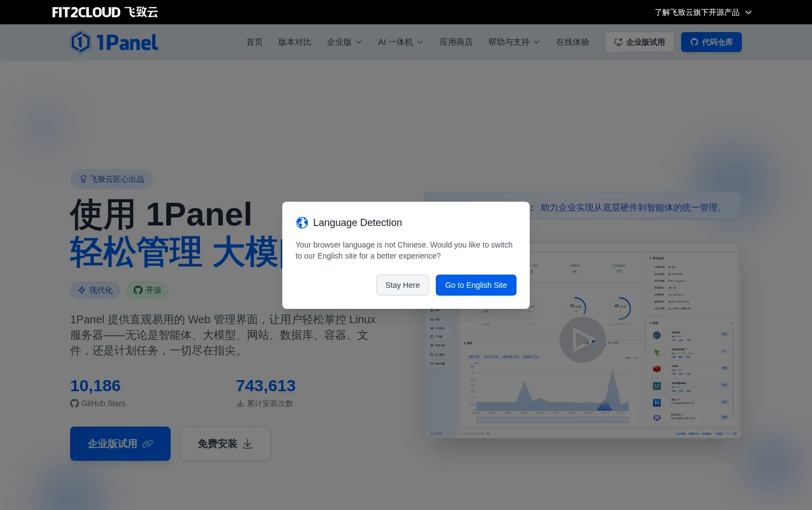The height and width of the screenshot is (510, 812).
Task: Click the 免费安装 button
Action: 225,444
